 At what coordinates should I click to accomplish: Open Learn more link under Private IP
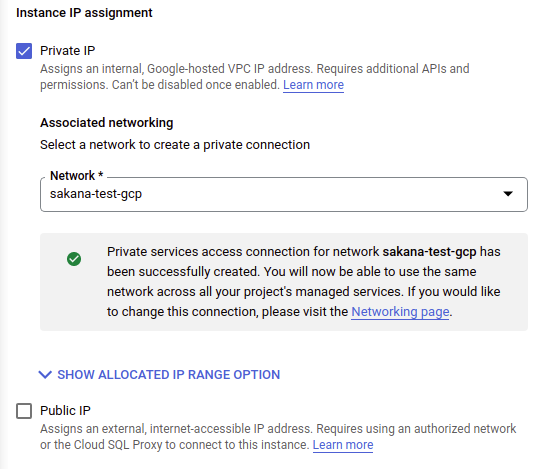(313, 85)
